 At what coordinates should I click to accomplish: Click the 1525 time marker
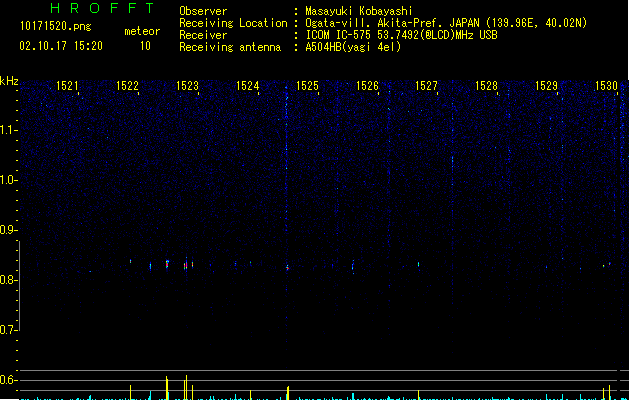point(307,86)
